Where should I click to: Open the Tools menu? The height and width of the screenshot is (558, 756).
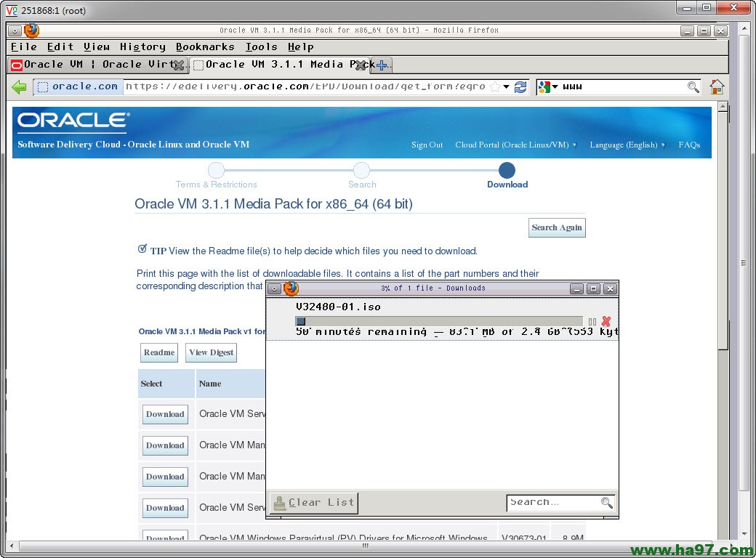click(260, 46)
